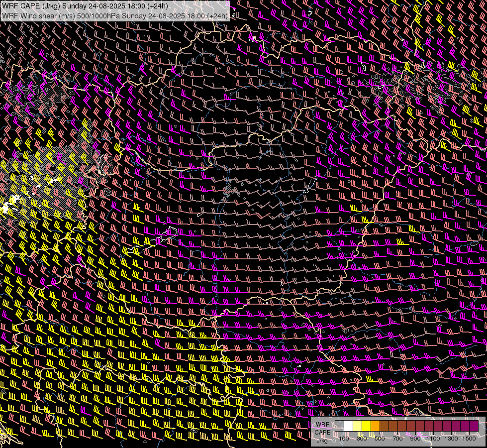Click the WRF CAPE title line
This screenshot has width=487, height=448.
click(x=85, y=6)
